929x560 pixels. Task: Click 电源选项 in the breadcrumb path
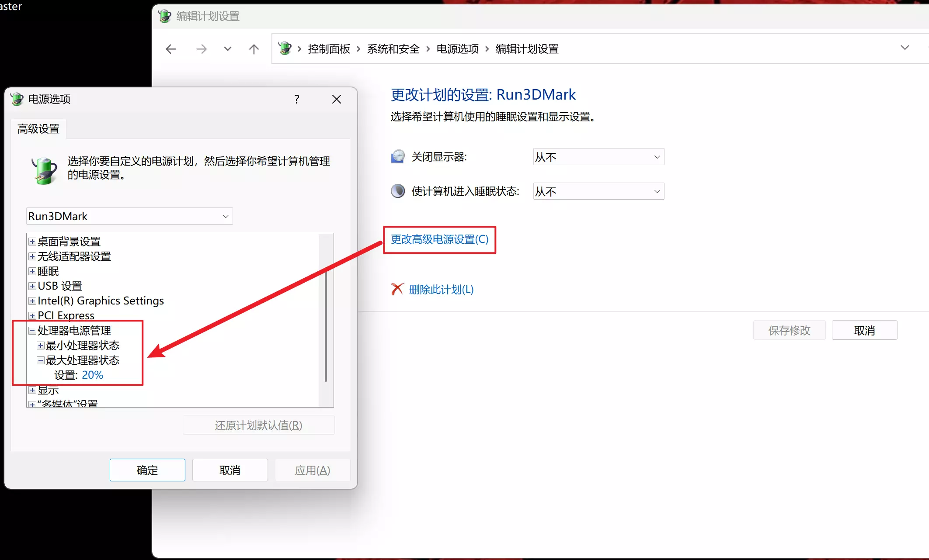(x=457, y=49)
